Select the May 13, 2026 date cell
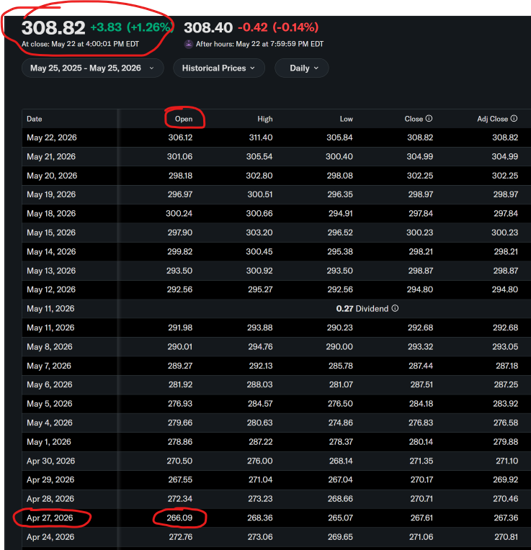 (51, 271)
